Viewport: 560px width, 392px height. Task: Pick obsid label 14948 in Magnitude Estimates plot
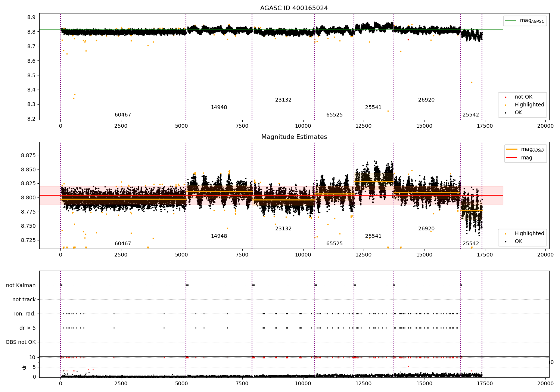[x=219, y=236]
